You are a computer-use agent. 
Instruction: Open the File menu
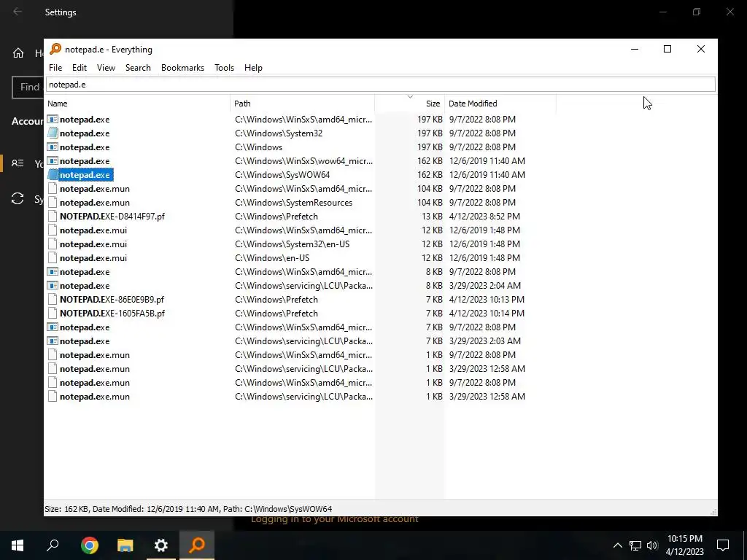coord(55,68)
